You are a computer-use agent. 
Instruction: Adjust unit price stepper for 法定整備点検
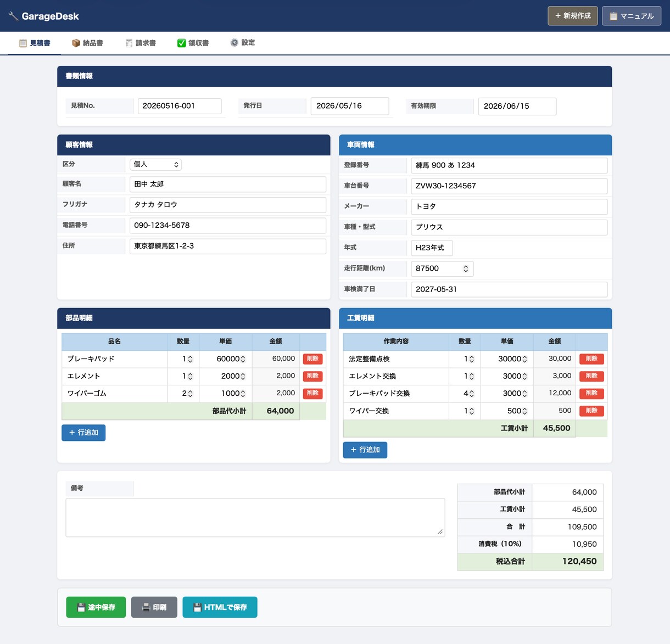(524, 359)
